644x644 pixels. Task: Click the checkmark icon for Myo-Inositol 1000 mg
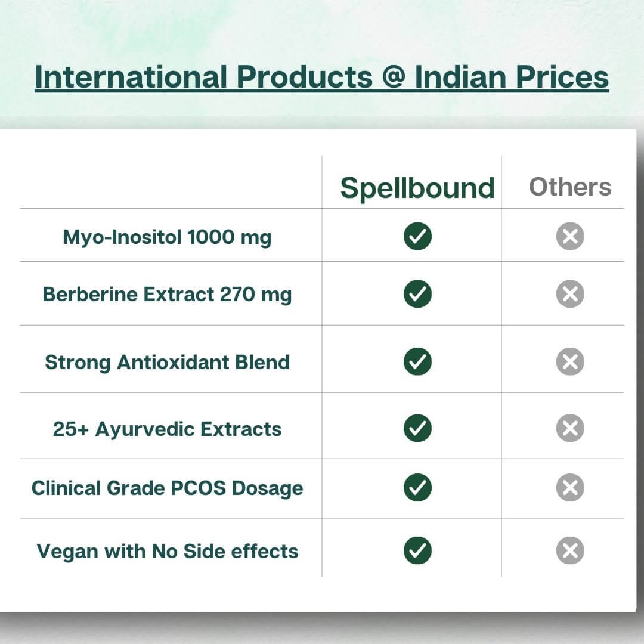(x=417, y=237)
